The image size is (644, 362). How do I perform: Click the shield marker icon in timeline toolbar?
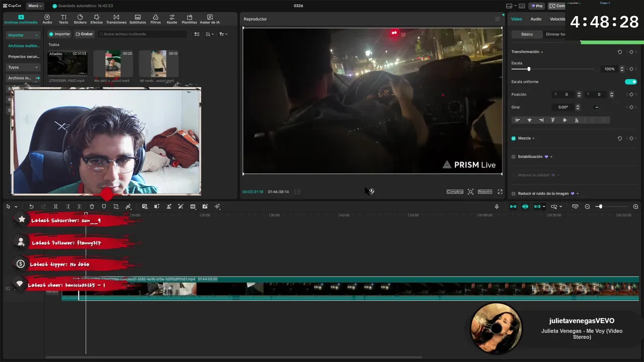tap(104, 207)
